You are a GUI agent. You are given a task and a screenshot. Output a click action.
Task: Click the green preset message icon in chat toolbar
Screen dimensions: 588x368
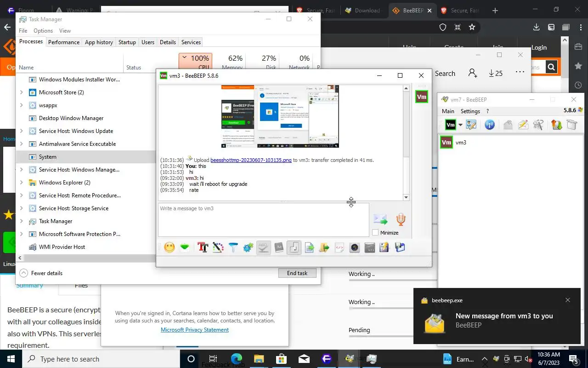pyautogui.click(x=185, y=247)
